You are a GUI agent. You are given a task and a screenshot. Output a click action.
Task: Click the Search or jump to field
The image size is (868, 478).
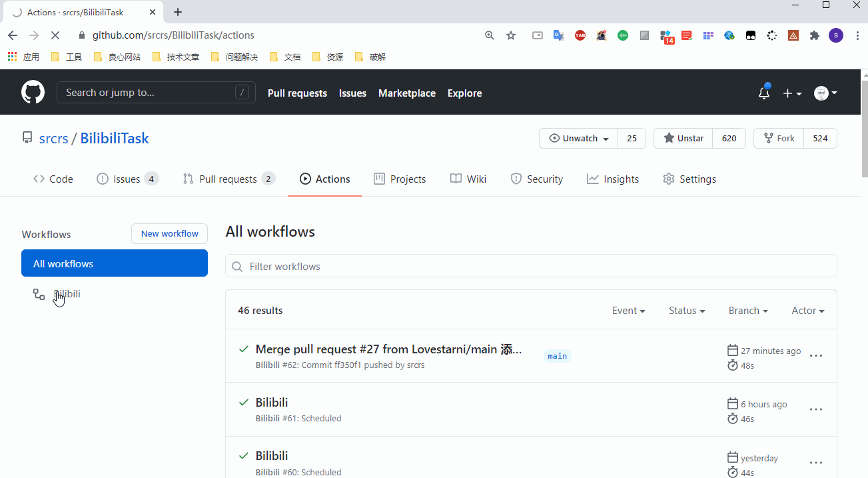[x=156, y=93]
